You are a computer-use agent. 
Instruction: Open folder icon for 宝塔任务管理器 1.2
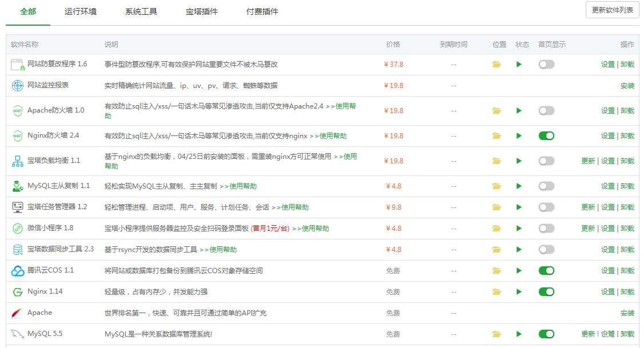tap(497, 207)
